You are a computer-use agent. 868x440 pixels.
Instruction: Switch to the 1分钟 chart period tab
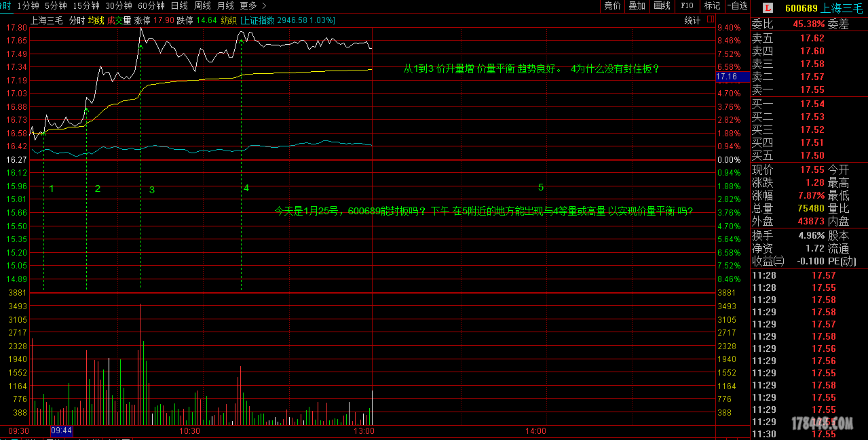[28, 5]
